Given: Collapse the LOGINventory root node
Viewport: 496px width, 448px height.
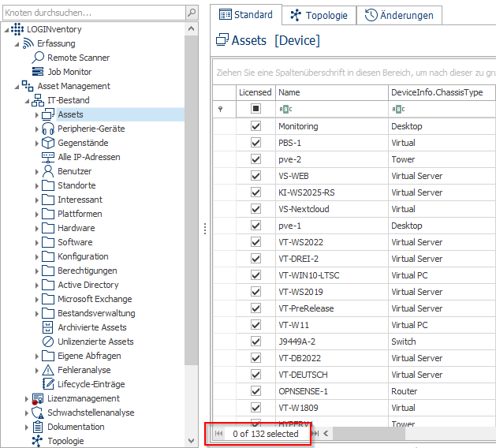Looking at the screenshot, I should pyautogui.click(x=6, y=30).
